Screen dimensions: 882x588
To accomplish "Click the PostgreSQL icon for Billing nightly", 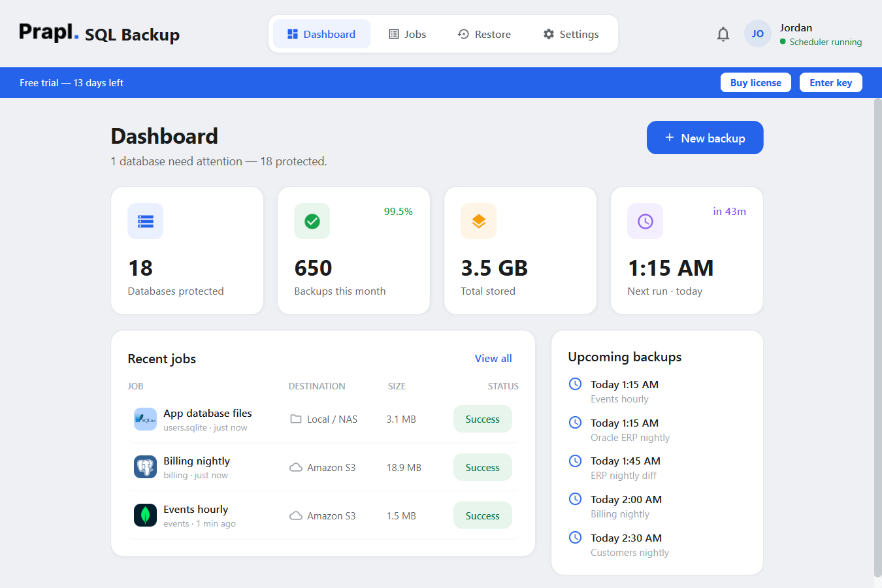I will [x=146, y=467].
